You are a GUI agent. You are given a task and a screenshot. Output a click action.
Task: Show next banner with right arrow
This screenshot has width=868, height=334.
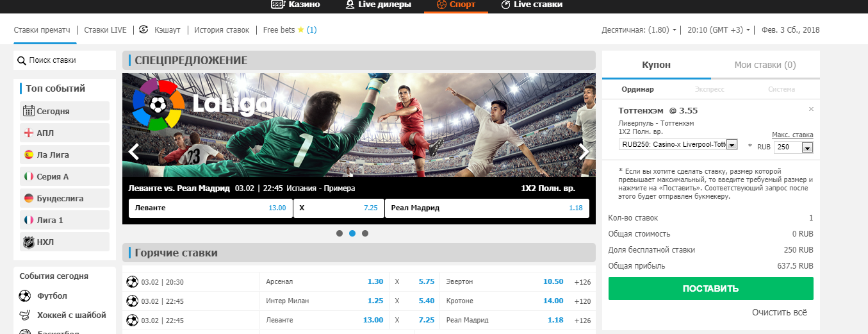(x=584, y=151)
